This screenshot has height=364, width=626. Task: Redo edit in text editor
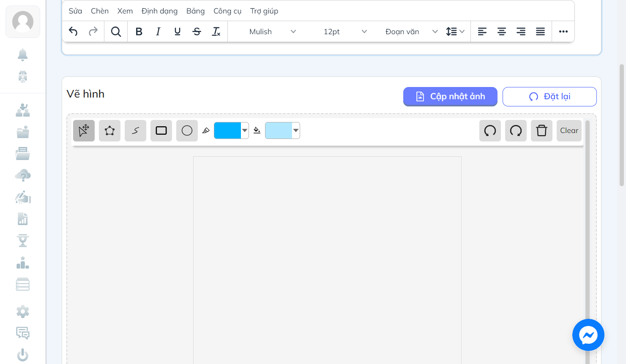[93, 31]
